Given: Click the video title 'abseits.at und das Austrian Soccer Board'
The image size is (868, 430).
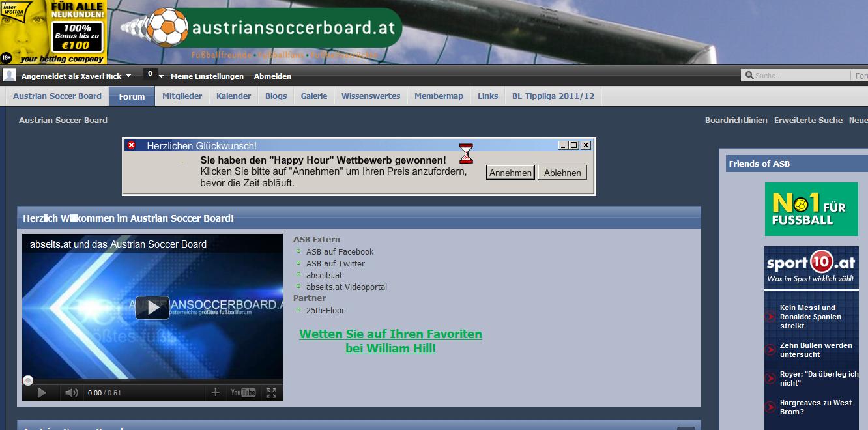Looking at the screenshot, I should pyautogui.click(x=118, y=244).
